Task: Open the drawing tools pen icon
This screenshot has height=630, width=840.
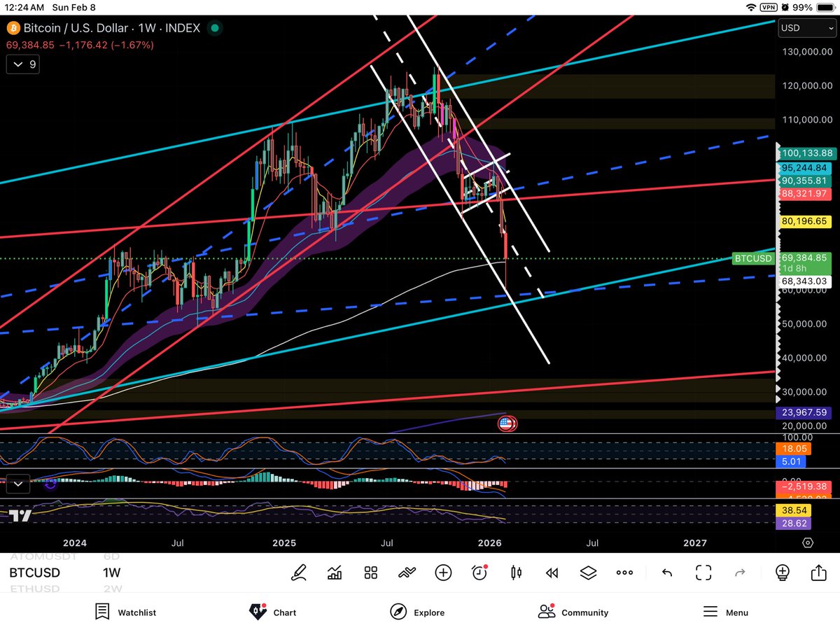Action: pos(299,573)
